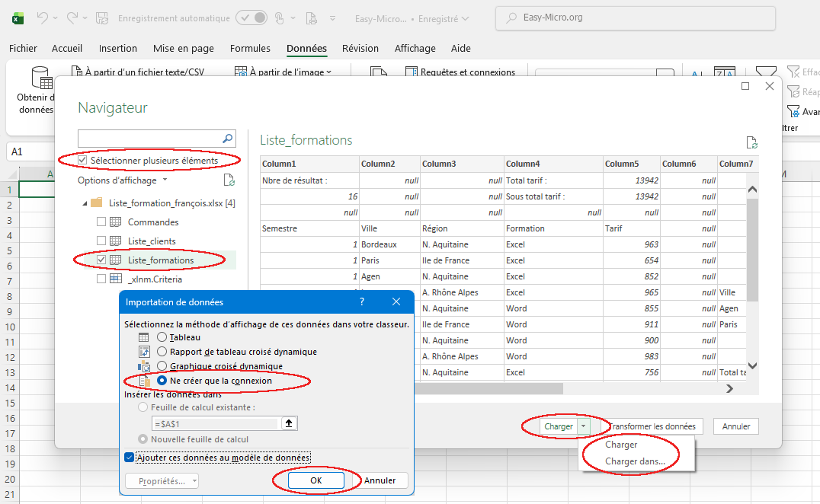820x504 pixels.
Task: Open the Charger button dropdown arrow
Action: pos(582,426)
